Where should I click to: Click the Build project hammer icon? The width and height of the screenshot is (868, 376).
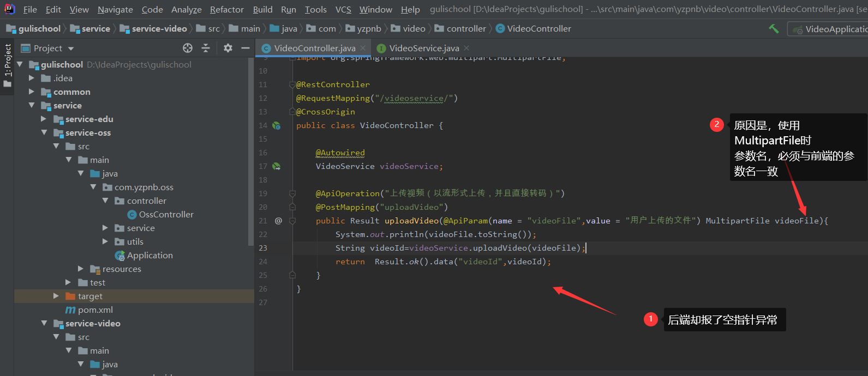click(774, 28)
